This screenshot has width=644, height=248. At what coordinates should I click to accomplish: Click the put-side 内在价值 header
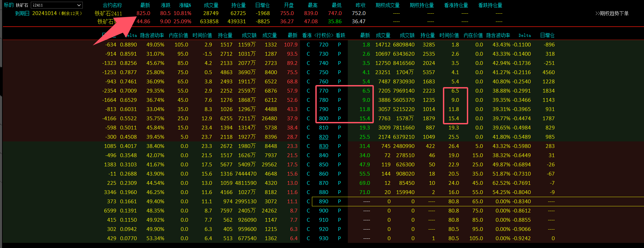pos(473,35)
